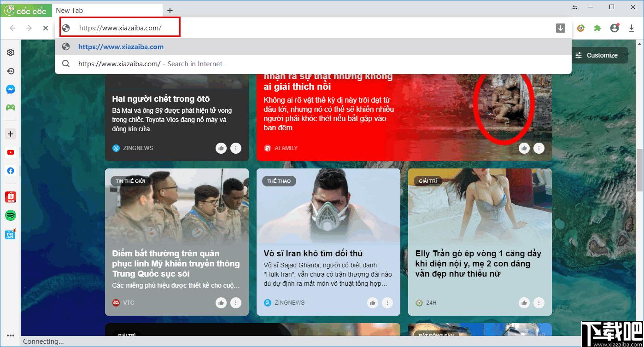The width and height of the screenshot is (644, 347).
Task: Open the extensions puzzle icon
Action: (x=597, y=28)
